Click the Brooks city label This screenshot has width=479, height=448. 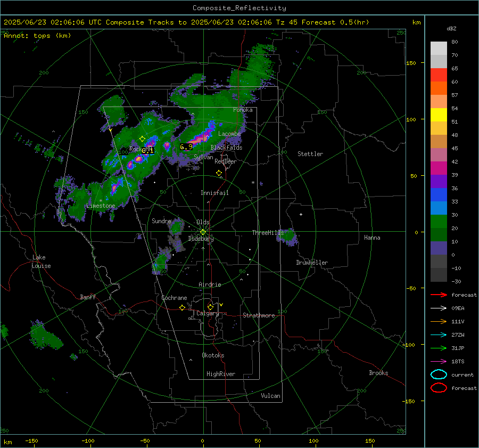[x=378, y=373]
